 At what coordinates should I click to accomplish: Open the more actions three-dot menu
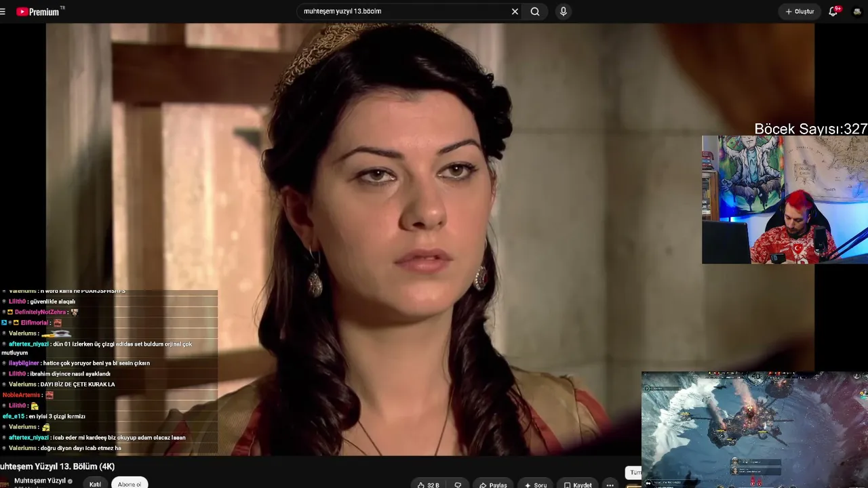(610, 485)
